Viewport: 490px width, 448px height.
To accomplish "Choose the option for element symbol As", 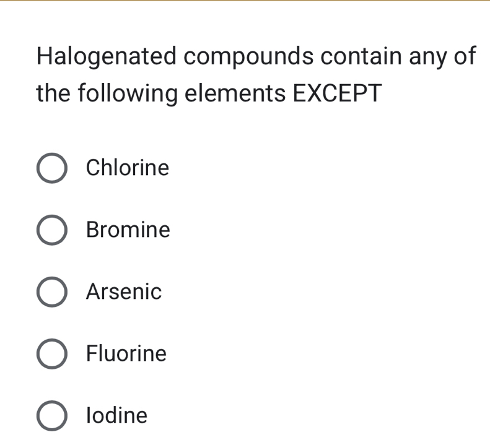I will (x=52, y=293).
